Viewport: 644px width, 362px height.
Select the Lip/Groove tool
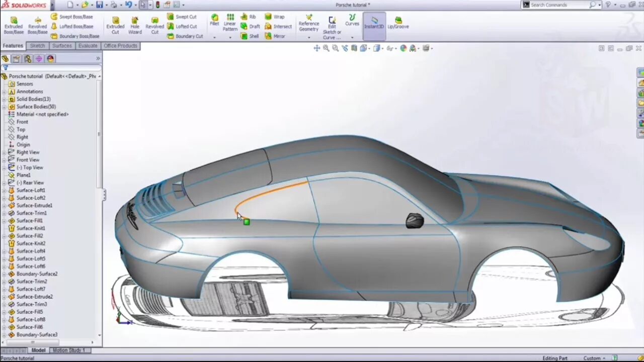tap(398, 23)
